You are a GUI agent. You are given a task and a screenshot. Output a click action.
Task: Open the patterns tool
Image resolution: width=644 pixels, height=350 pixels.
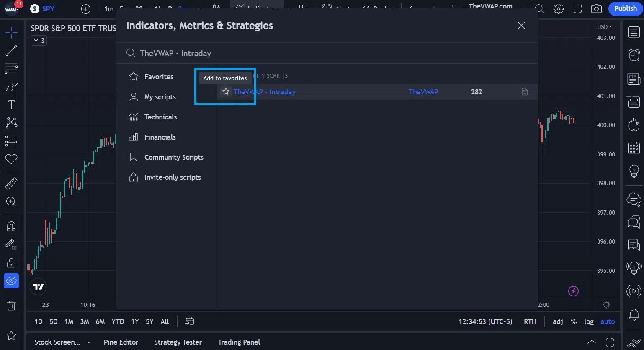[11, 122]
